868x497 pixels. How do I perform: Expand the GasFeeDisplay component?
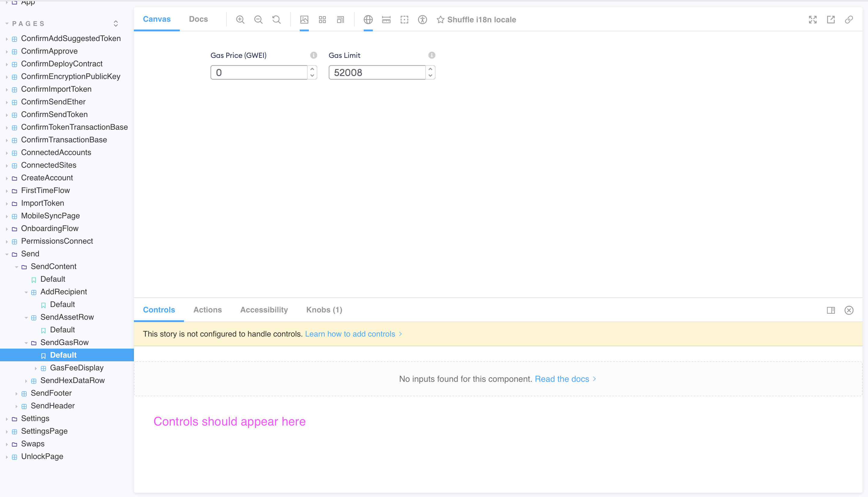point(36,368)
